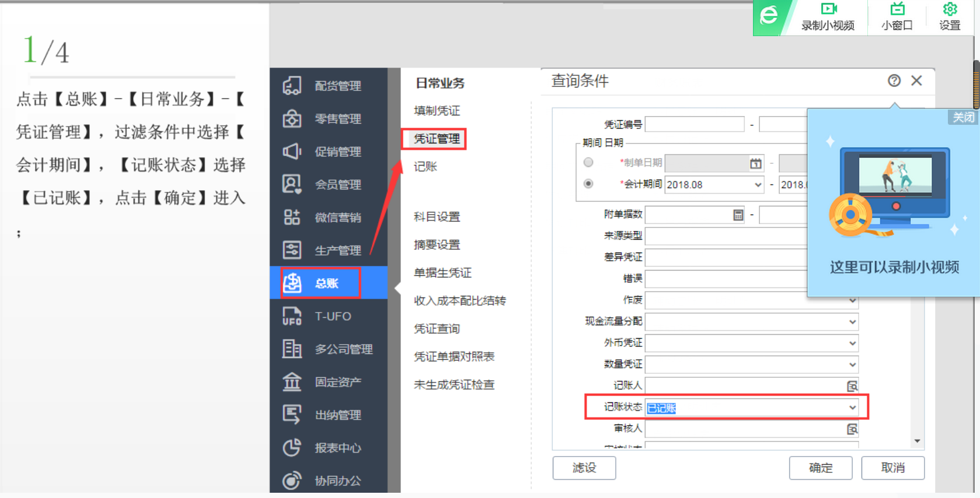Open 收入成本配比结转 menu item
The height and width of the screenshot is (498, 980).
coord(459,301)
